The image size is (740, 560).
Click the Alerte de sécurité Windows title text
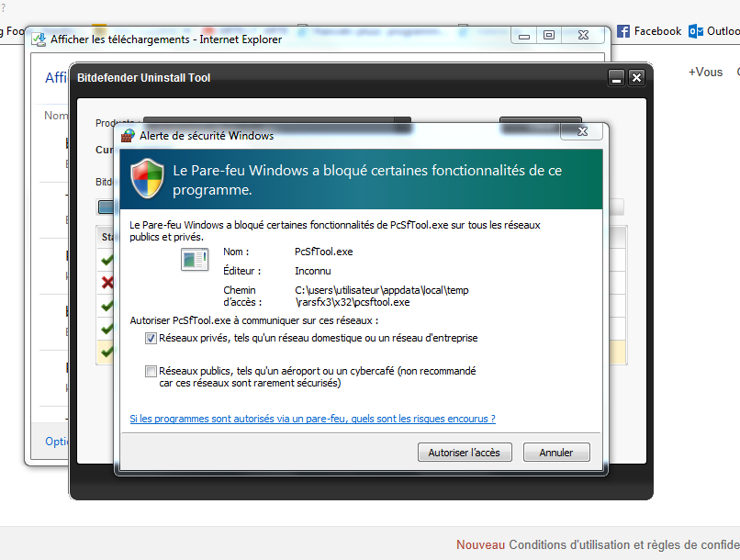click(207, 136)
